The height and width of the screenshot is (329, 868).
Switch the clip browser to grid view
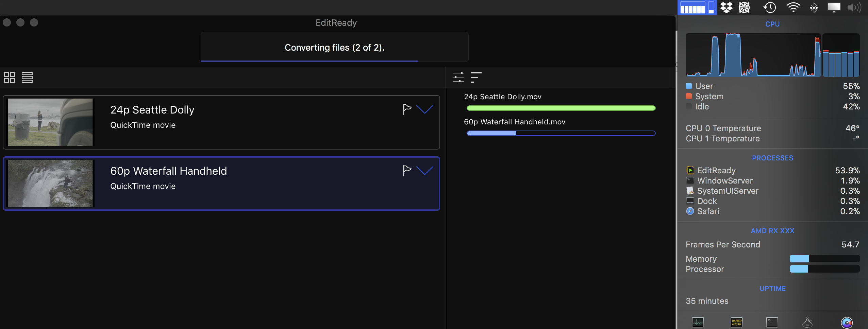[x=10, y=77]
